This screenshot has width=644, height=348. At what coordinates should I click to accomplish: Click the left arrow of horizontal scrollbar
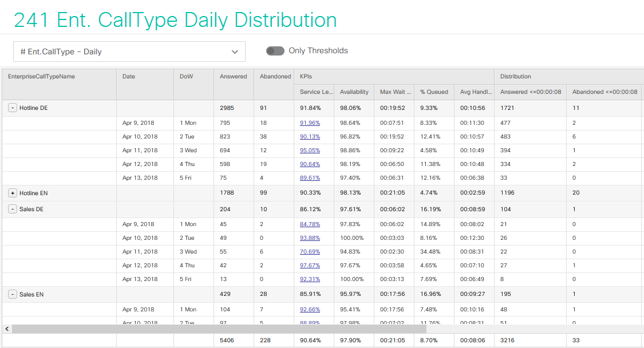(7, 329)
